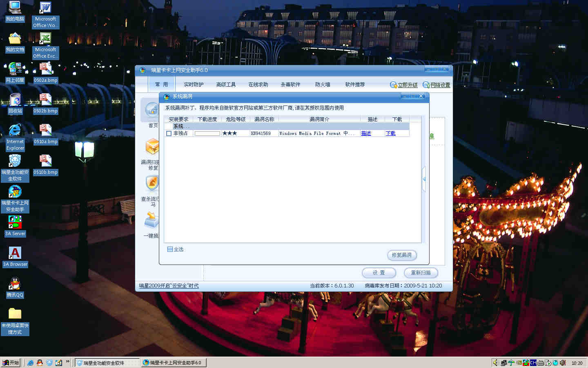The height and width of the screenshot is (368, 588).
Task: Sort by the 危险等级 column header
Action: [x=236, y=119]
